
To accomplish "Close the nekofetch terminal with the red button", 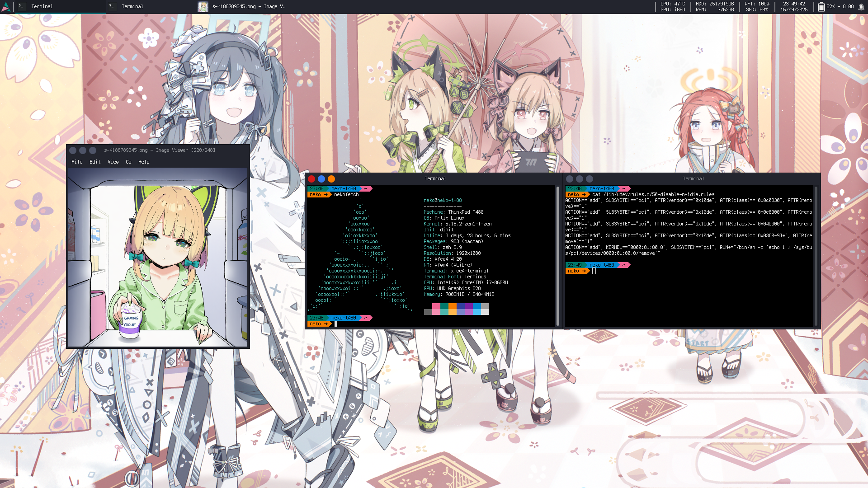I will coord(311,179).
